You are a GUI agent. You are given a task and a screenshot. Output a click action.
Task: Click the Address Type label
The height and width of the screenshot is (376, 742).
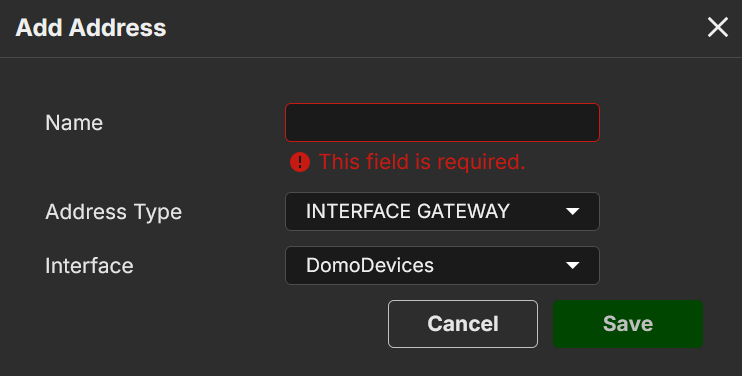coord(114,212)
